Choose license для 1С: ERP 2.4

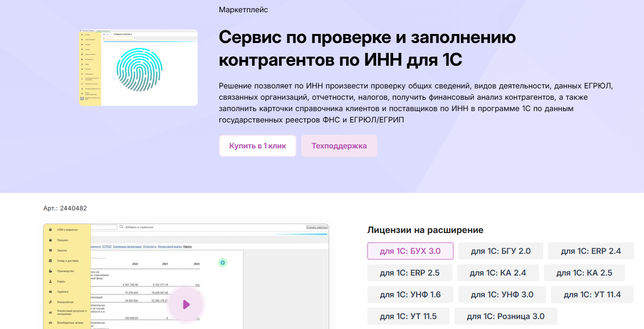coord(591,251)
